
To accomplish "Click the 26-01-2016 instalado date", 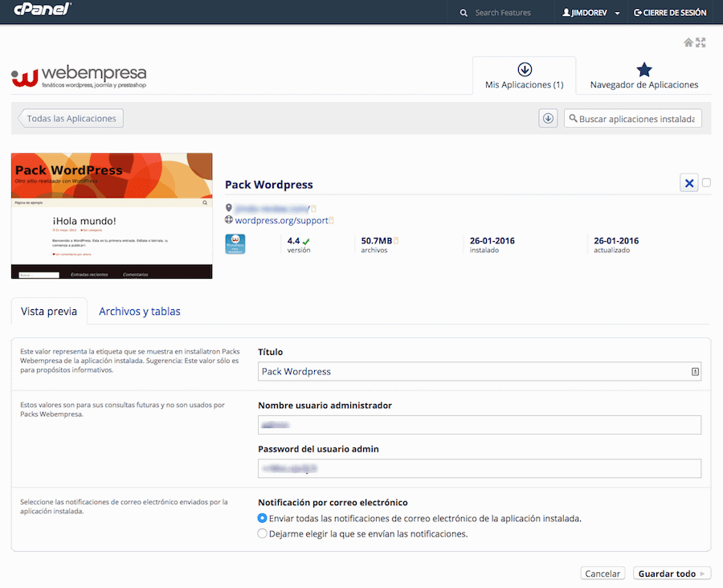I will (x=492, y=241).
